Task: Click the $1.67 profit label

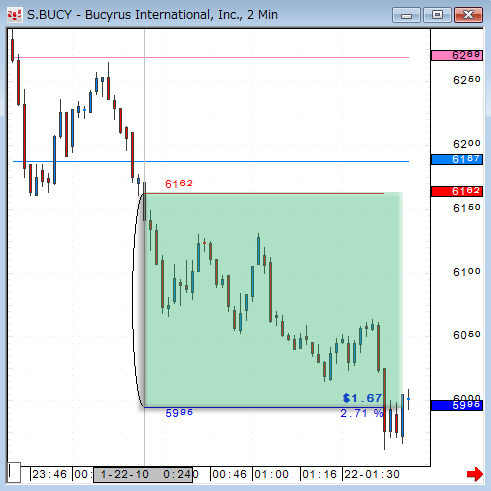Action: tap(362, 398)
